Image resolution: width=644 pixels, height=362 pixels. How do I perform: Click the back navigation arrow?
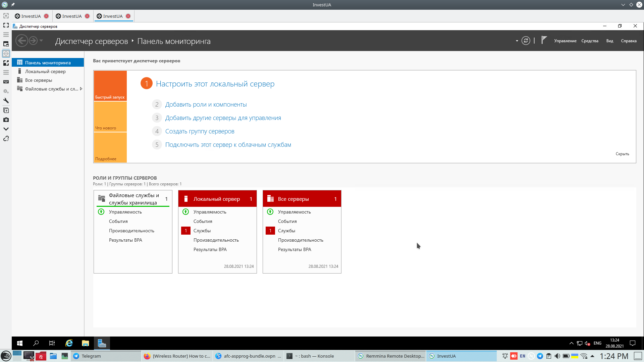(x=22, y=41)
